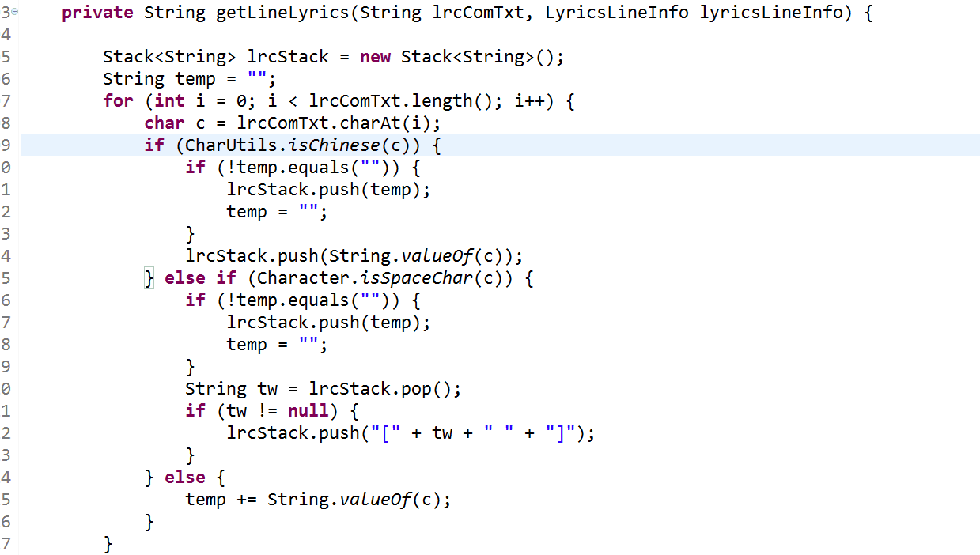Click the for loop keyword

coord(118,102)
